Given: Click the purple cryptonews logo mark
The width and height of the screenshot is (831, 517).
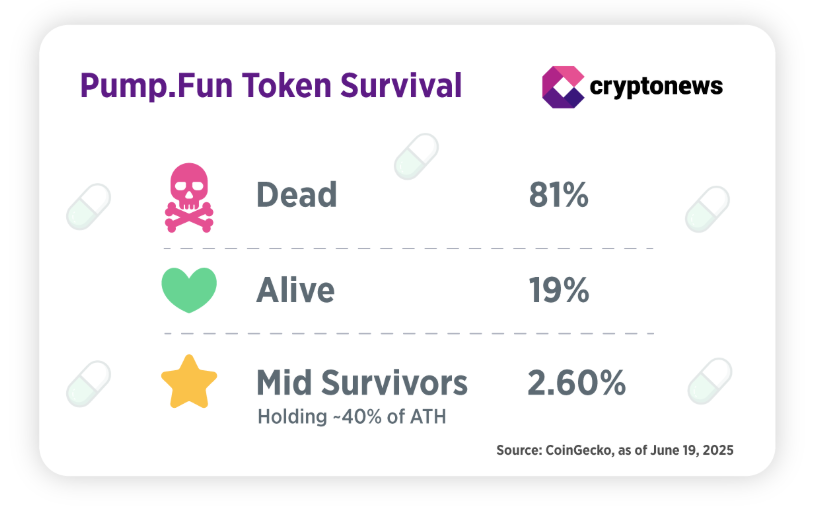Looking at the screenshot, I should (562, 87).
